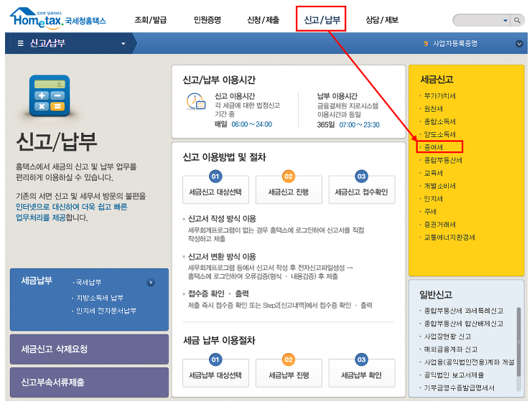This screenshot has width=532, height=404.
Task: Expand the 신고/납부 breadcrumb dropdown
Action: point(123,44)
